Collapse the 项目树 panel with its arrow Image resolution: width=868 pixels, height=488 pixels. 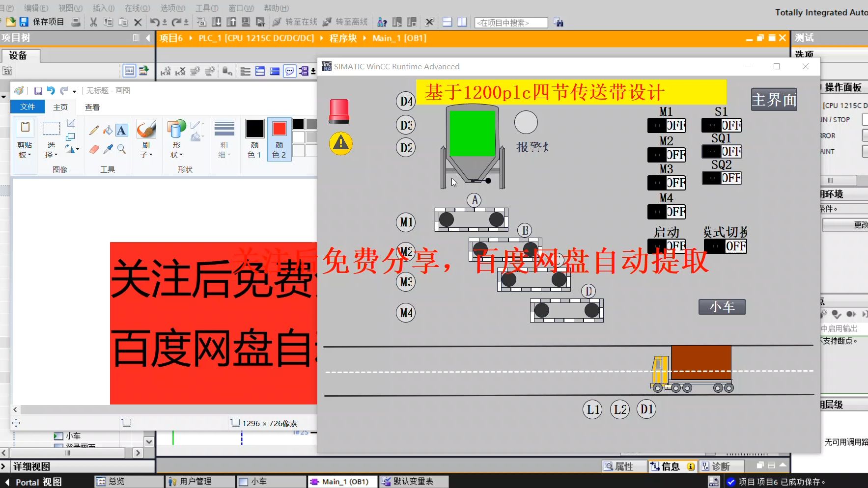tap(148, 38)
